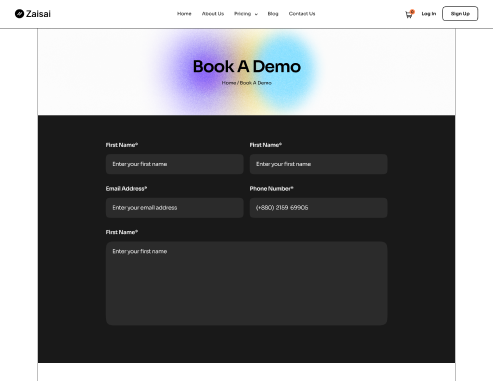The height and width of the screenshot is (381, 494).
Task: Go to the Home menu item
Action: coord(184,14)
